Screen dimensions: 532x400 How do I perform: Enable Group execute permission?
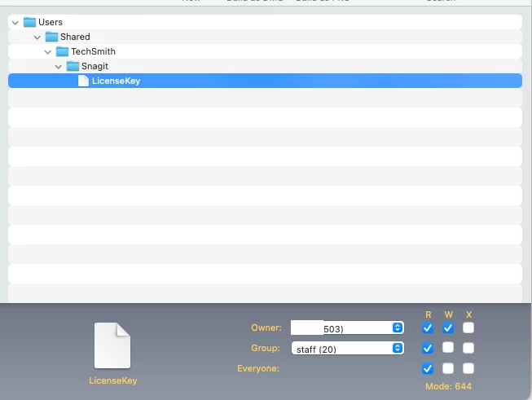468,348
